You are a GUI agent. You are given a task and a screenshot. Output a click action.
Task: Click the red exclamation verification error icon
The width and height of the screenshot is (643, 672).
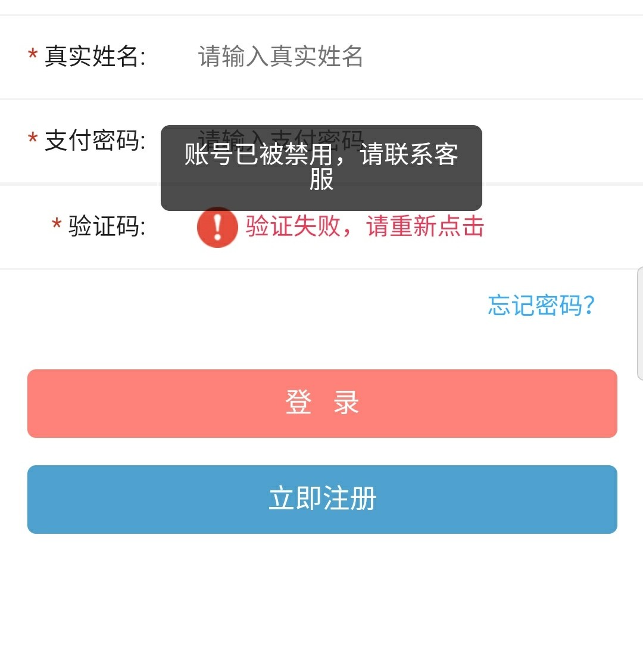[217, 227]
